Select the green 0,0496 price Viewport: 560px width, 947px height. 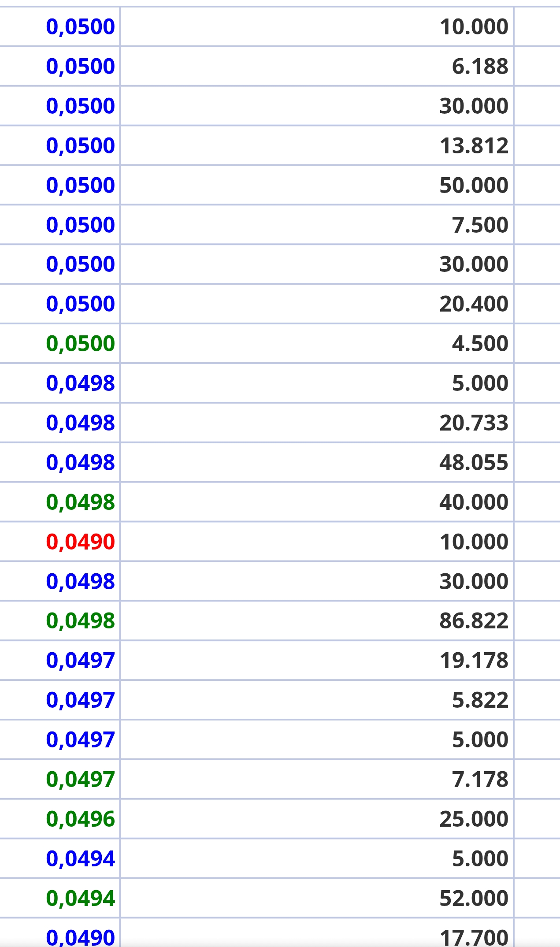click(x=80, y=819)
